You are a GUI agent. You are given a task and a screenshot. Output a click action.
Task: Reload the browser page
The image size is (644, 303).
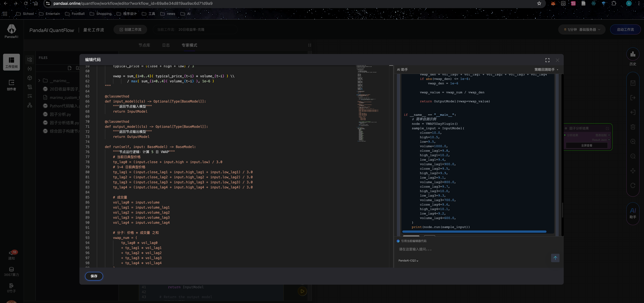[26, 4]
